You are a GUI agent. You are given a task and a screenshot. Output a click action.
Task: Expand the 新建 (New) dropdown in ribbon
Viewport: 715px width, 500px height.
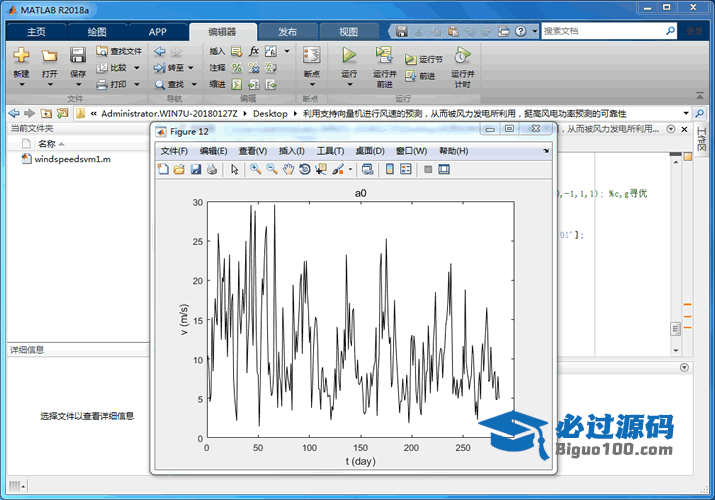(x=21, y=85)
